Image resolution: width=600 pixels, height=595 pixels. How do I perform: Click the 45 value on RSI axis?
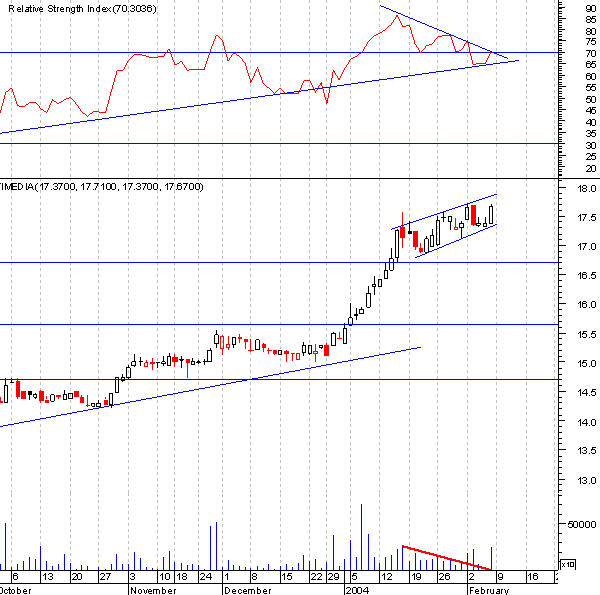tap(591, 111)
